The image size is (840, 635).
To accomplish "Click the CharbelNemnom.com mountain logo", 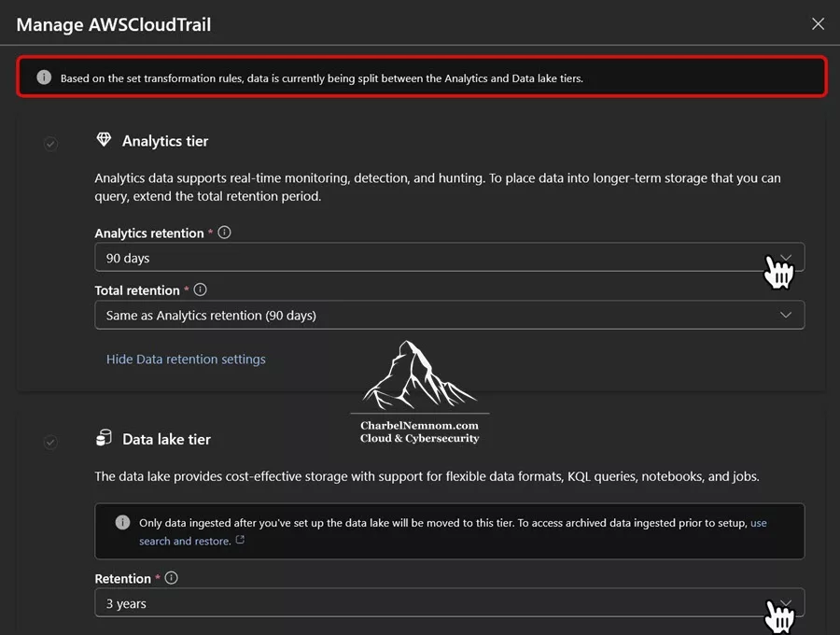I will [x=419, y=392].
